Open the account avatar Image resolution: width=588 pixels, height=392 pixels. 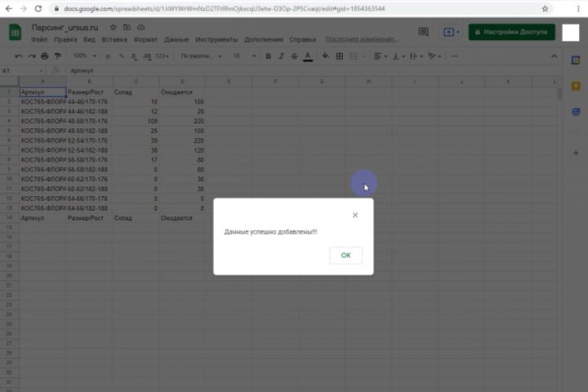pos(570,33)
